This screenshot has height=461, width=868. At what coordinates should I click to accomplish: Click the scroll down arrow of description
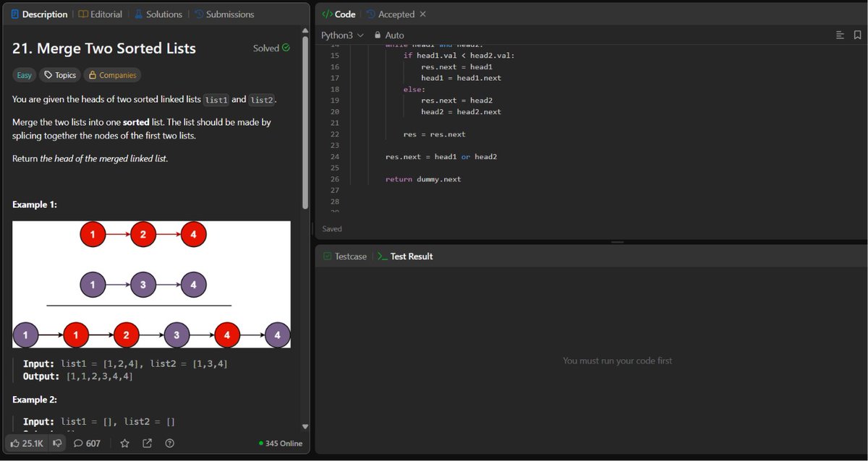305,426
